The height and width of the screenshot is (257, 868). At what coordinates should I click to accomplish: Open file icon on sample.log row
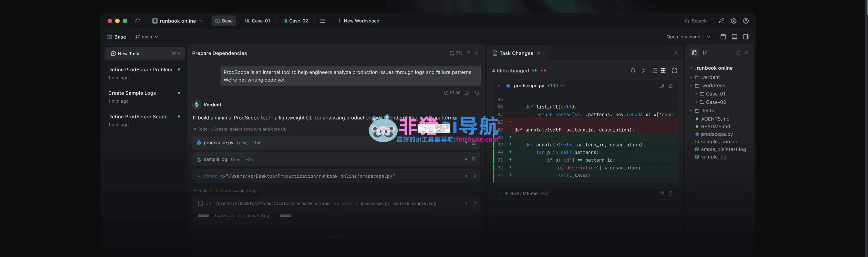pos(474,159)
